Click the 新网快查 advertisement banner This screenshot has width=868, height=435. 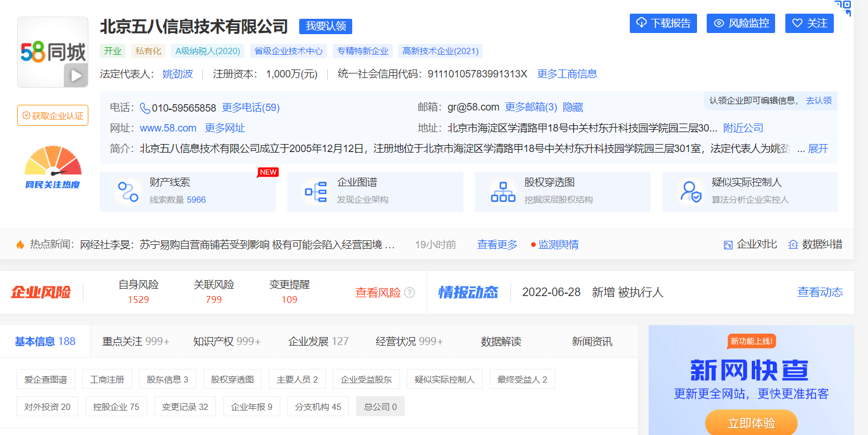(x=751, y=380)
